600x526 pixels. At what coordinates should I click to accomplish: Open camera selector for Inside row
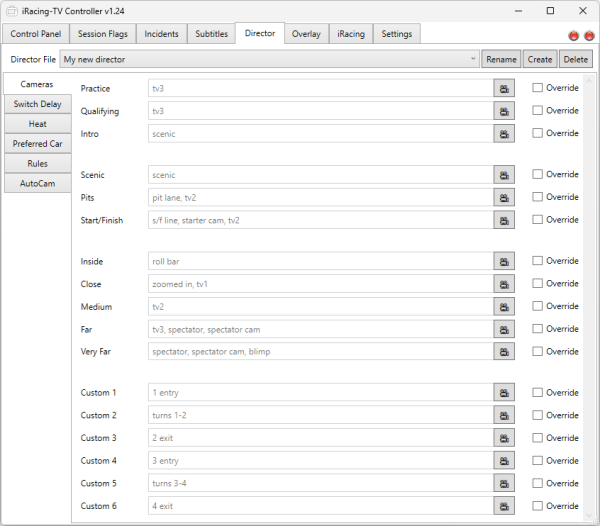[504, 262]
